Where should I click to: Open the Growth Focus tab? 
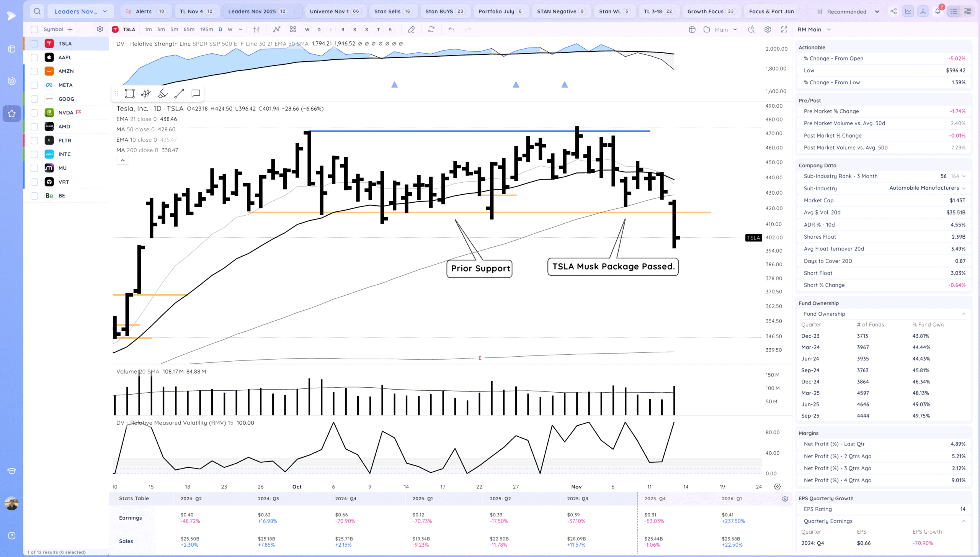point(710,11)
